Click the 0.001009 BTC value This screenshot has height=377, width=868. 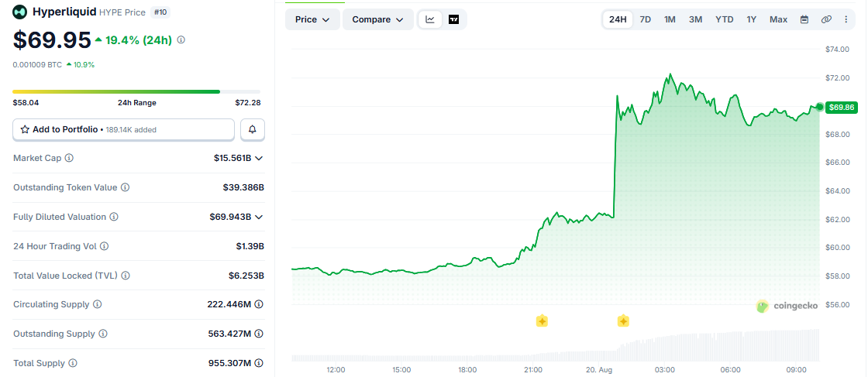37,65
